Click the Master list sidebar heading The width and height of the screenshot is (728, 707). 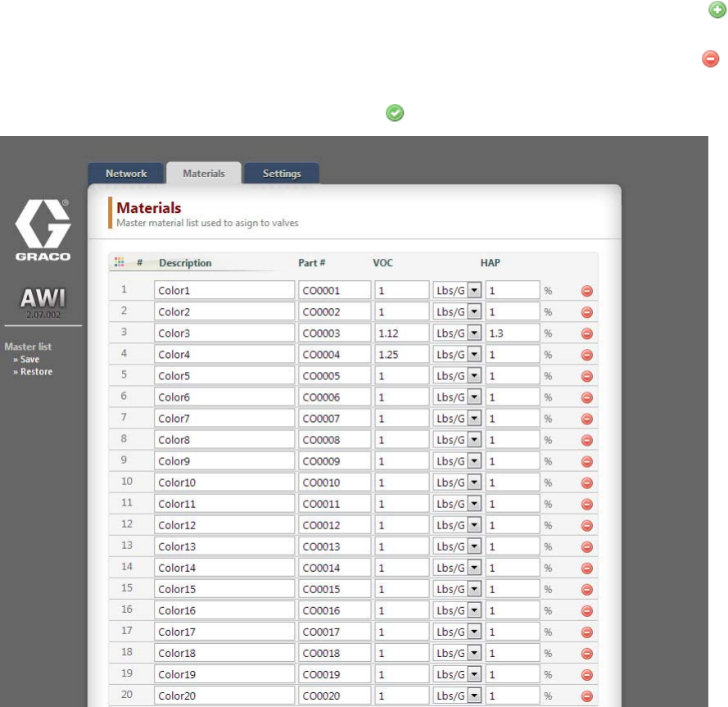[x=28, y=347]
